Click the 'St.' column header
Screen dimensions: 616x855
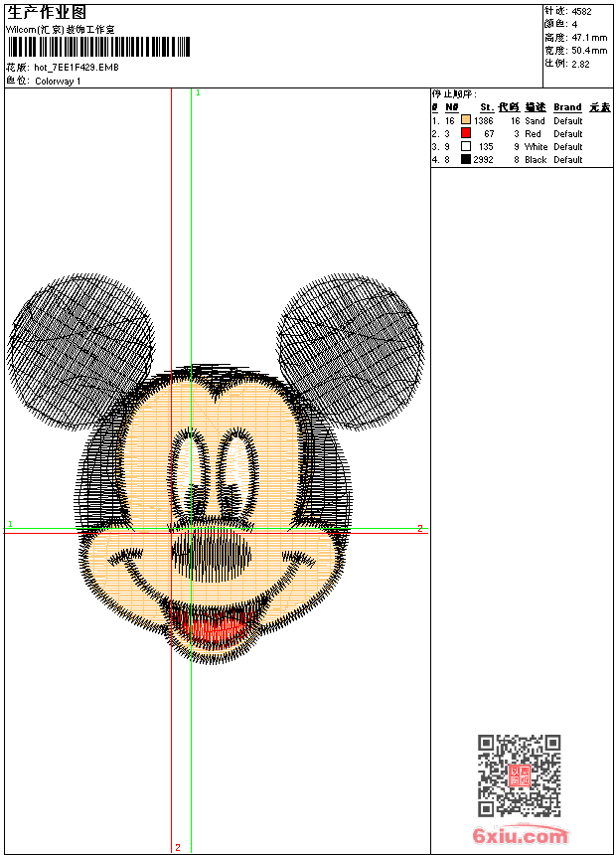[487, 107]
